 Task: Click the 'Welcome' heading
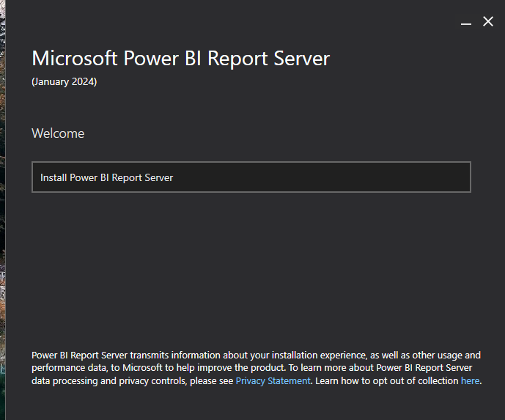[58, 133]
